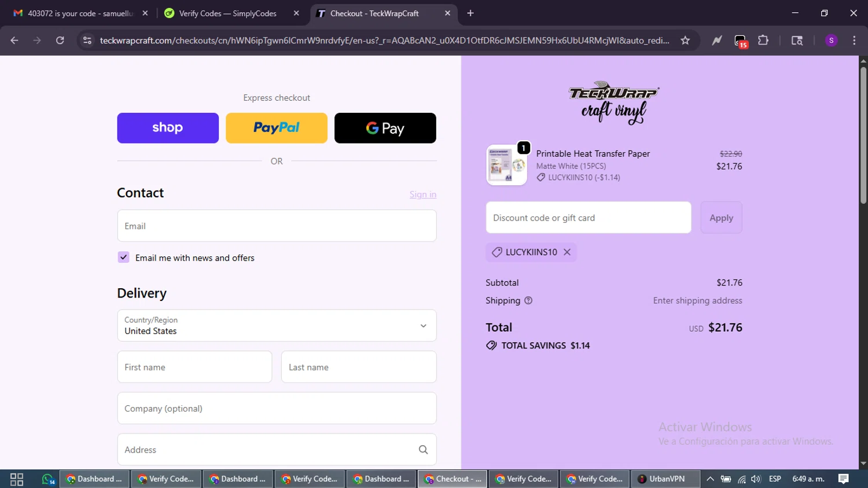The height and width of the screenshot is (488, 868).
Task: Click the Enter shipping address text
Action: point(697,300)
